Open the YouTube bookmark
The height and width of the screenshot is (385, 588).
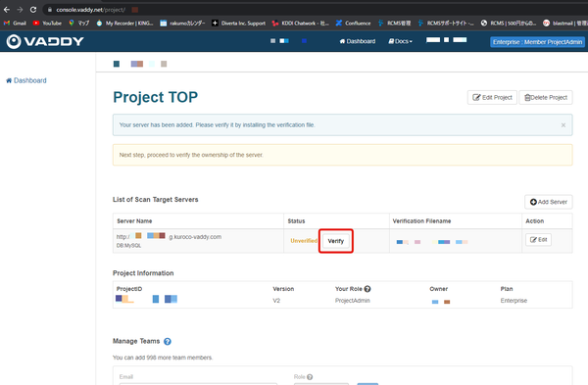(x=47, y=24)
